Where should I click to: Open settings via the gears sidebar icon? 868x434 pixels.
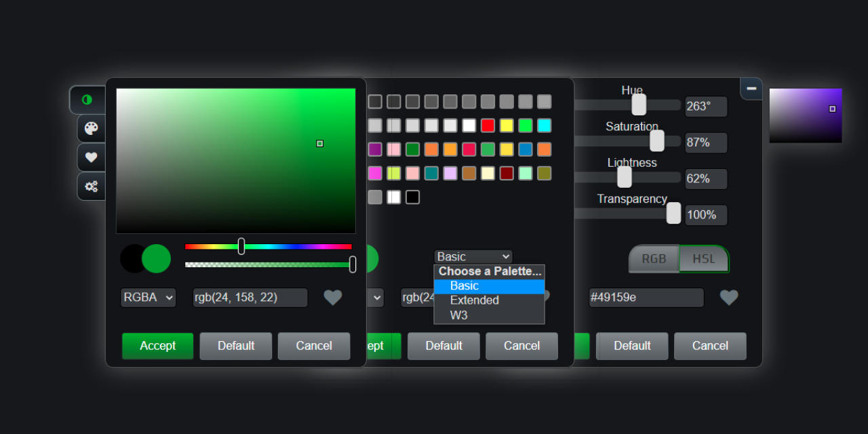point(91,186)
